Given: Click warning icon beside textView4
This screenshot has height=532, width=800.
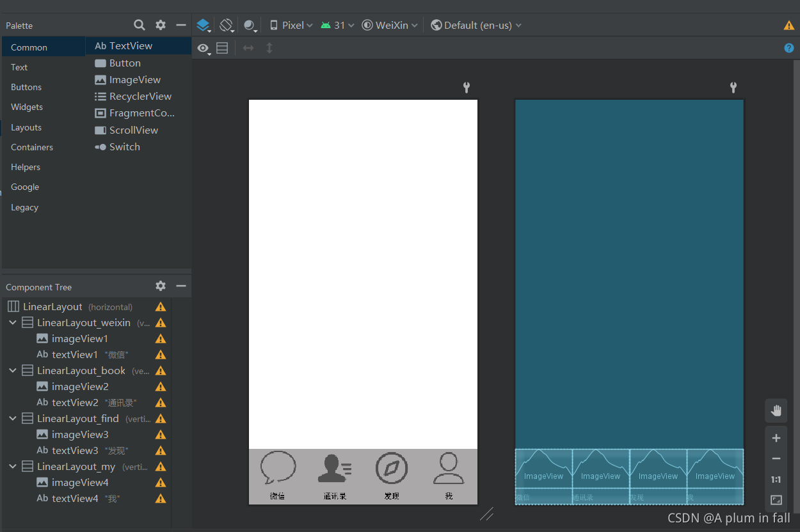Looking at the screenshot, I should (161, 499).
